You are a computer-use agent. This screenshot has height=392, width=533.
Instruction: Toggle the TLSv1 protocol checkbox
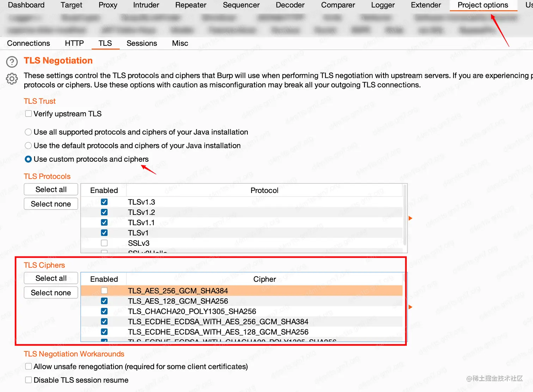[104, 232]
